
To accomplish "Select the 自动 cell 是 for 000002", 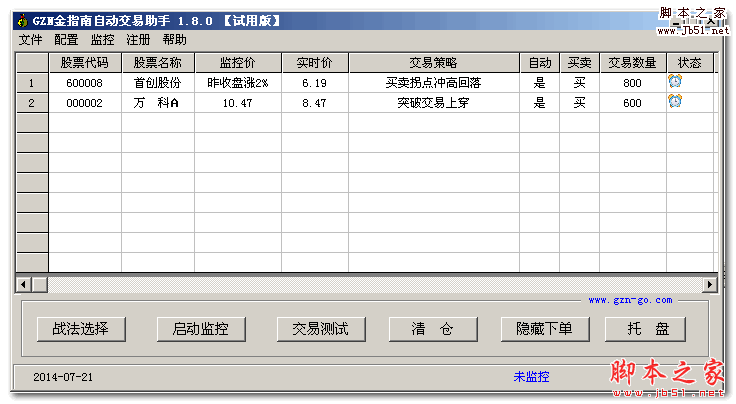I will click(539, 103).
